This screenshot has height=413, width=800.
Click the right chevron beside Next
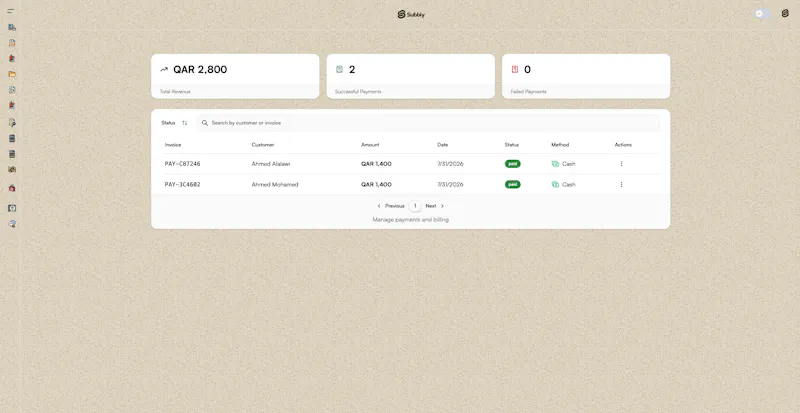pos(442,206)
